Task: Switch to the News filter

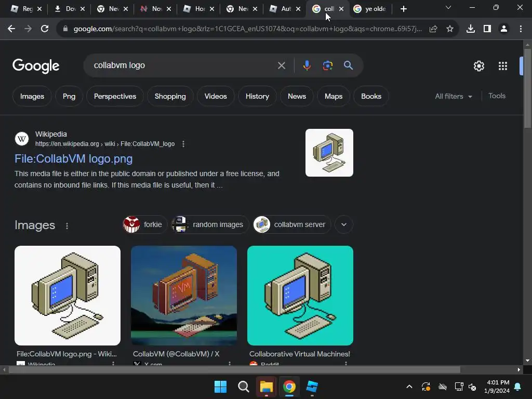Action: (x=297, y=96)
